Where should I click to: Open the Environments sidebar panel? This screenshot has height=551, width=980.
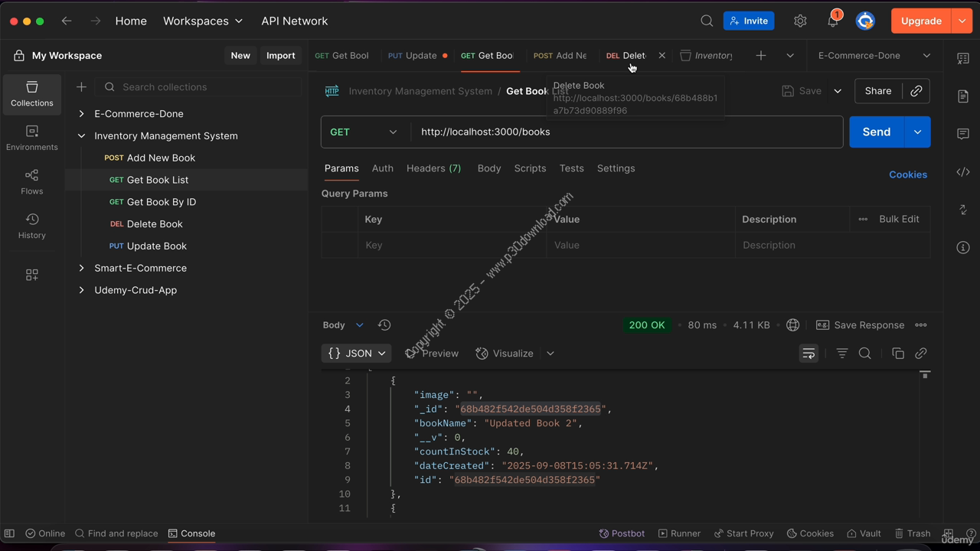coord(31,138)
